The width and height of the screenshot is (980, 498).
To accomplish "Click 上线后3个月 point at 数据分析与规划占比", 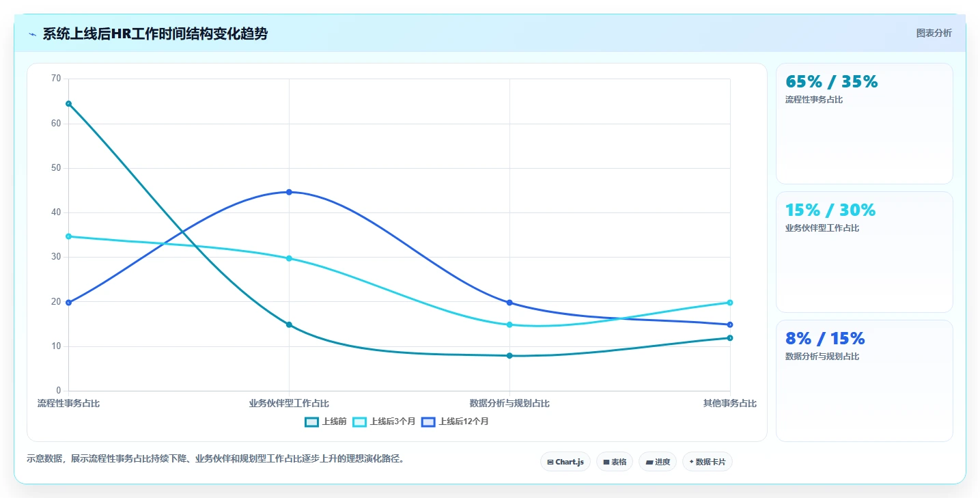I will (x=509, y=324).
